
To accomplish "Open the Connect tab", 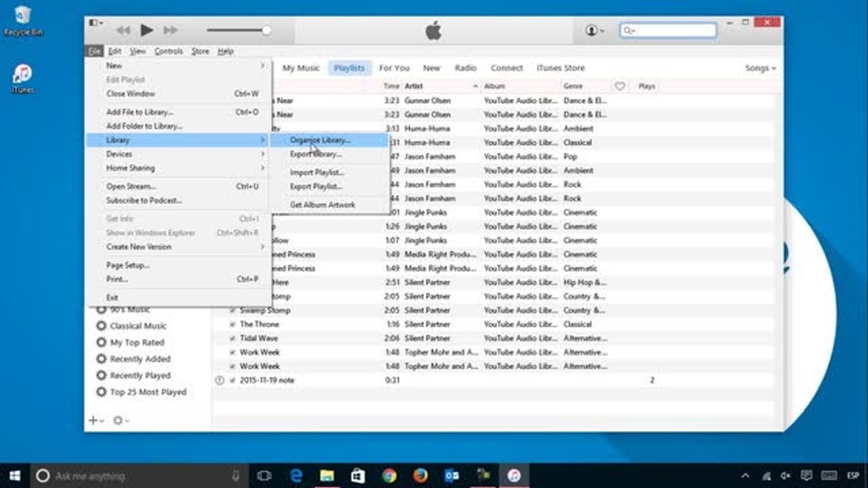I will [x=507, y=68].
